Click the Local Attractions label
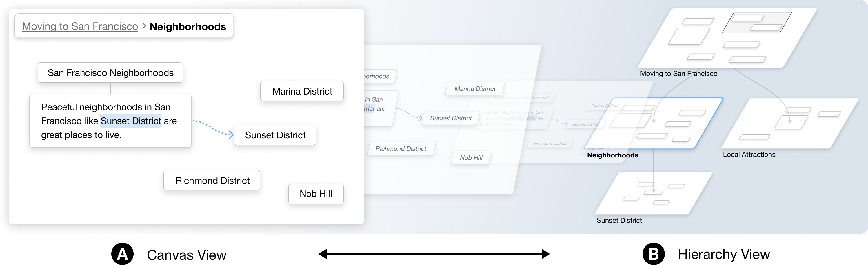 (x=749, y=155)
